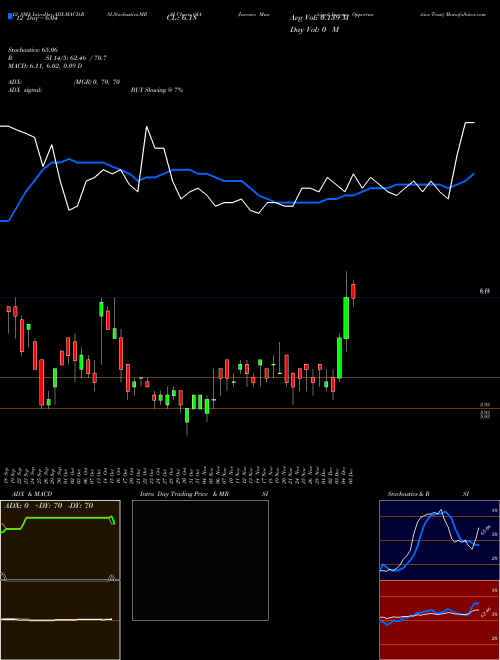Click the blue 12 Day SMA legend square
The image size is (500, 660).
(10, 16)
